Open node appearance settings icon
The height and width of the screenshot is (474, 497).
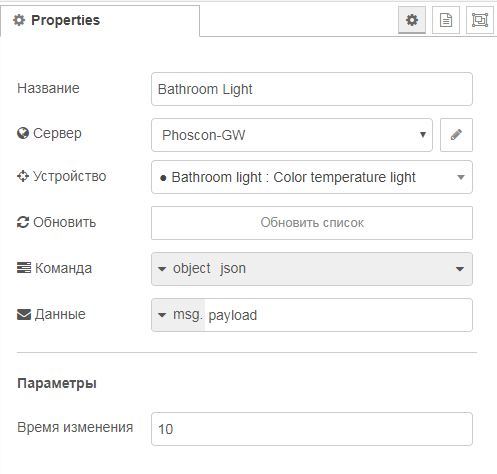pos(480,20)
